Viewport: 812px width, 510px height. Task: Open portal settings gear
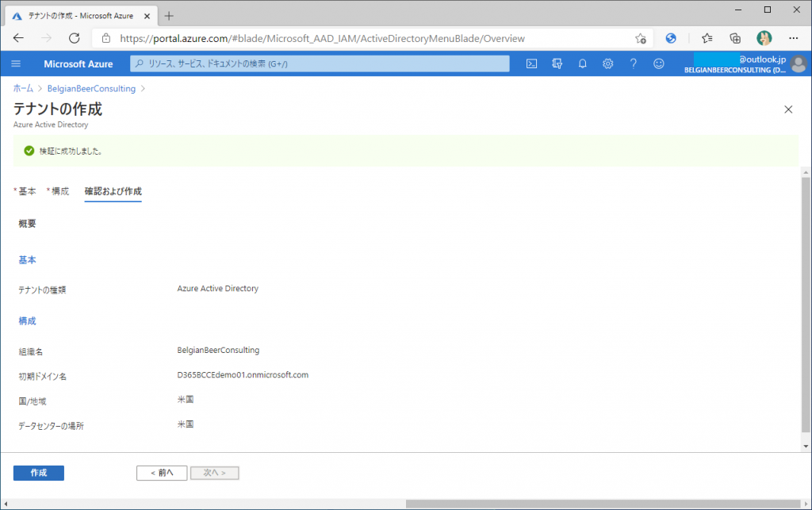[x=607, y=63]
